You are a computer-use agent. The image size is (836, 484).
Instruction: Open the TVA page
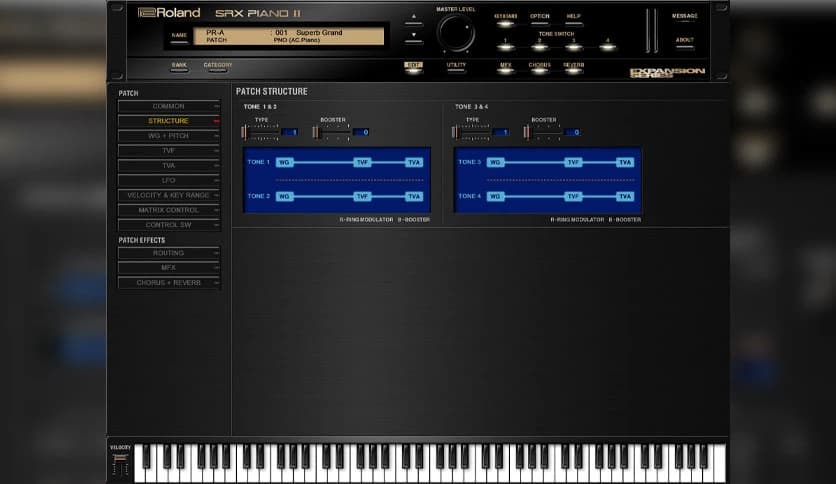tap(168, 166)
